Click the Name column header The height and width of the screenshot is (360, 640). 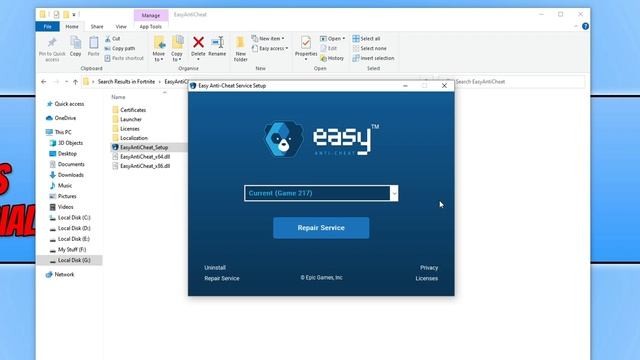point(118,97)
